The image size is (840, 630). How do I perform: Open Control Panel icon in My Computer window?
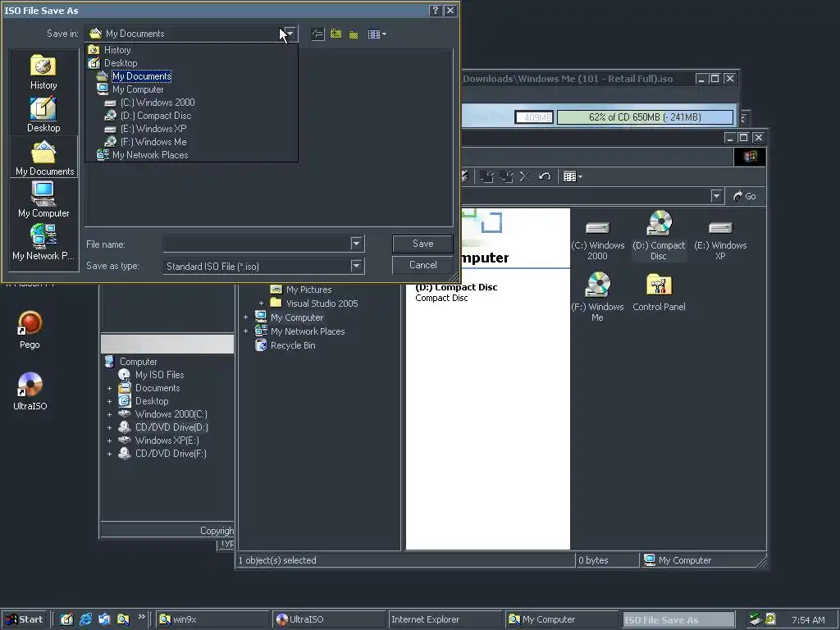(659, 292)
